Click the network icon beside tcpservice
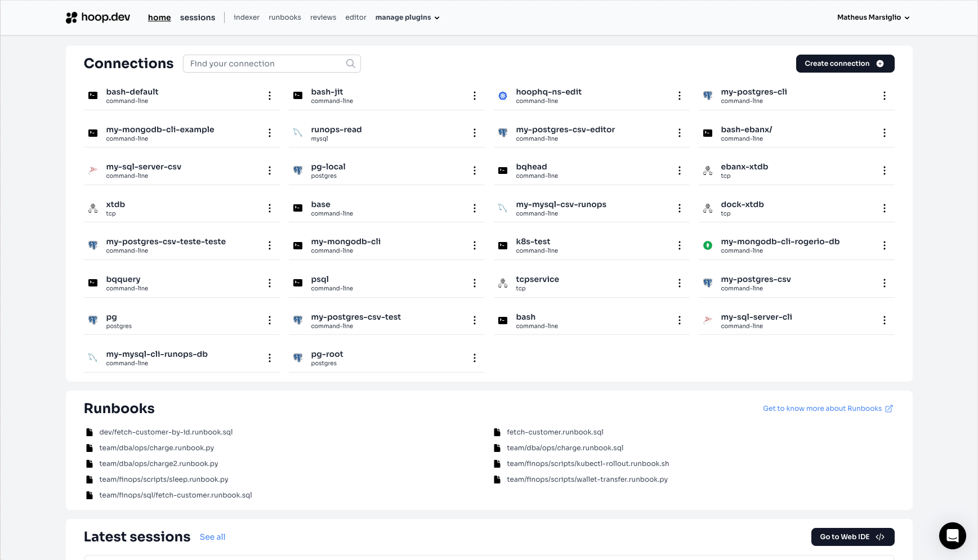Image resolution: width=978 pixels, height=560 pixels. point(503,283)
